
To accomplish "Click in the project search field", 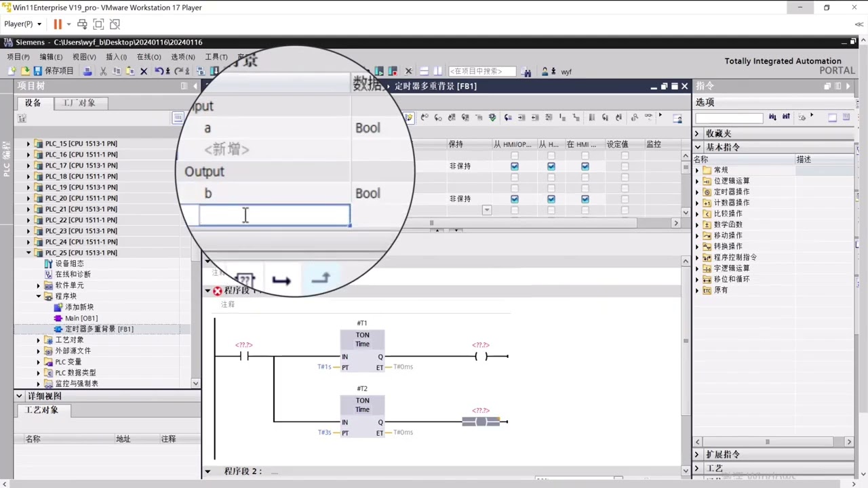I will tap(482, 71).
